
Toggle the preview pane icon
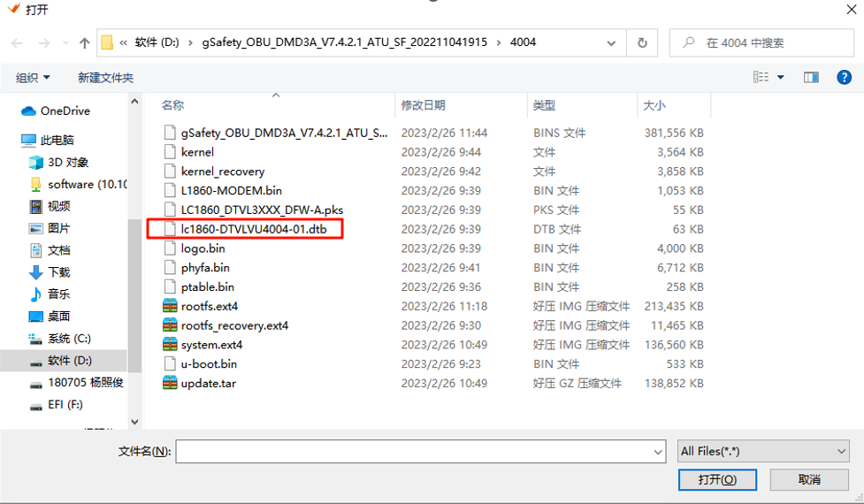point(811,78)
